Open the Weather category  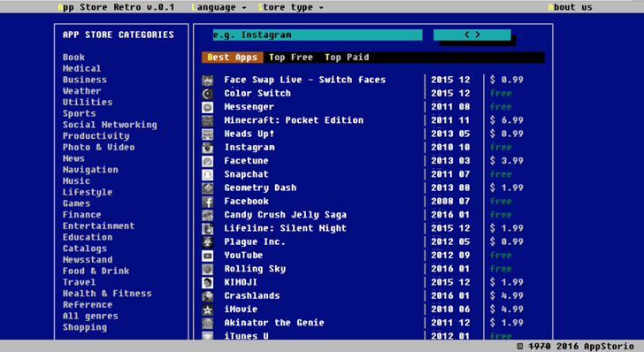tap(81, 91)
